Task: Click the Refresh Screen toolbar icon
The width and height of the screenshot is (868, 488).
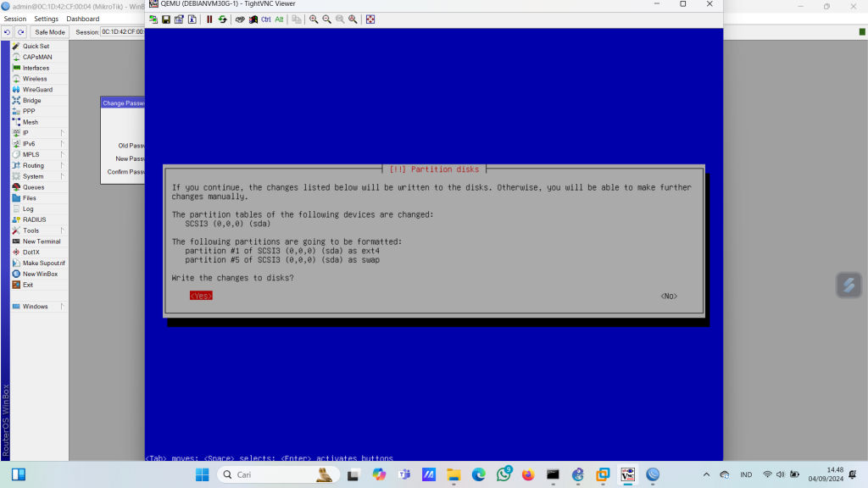Action: click(222, 19)
